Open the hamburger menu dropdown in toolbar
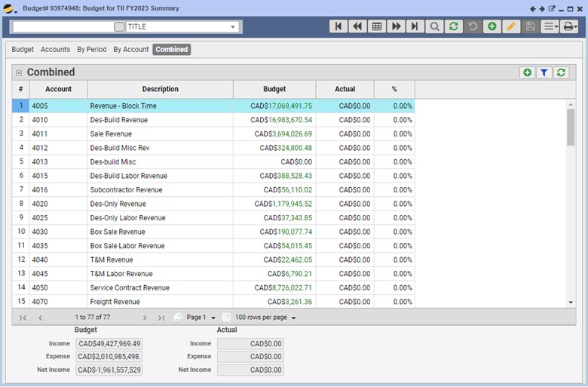The width and height of the screenshot is (588, 387). (x=550, y=26)
